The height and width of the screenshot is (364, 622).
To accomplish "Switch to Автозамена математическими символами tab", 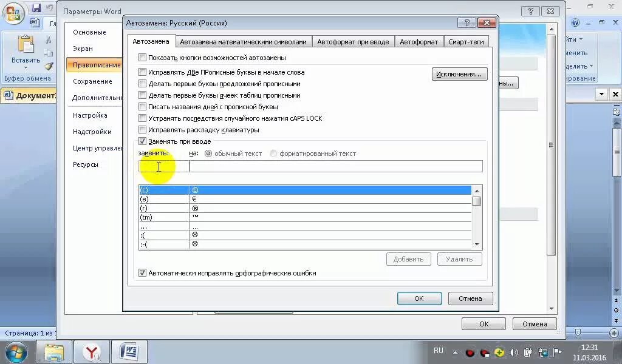I will pyautogui.click(x=243, y=42).
